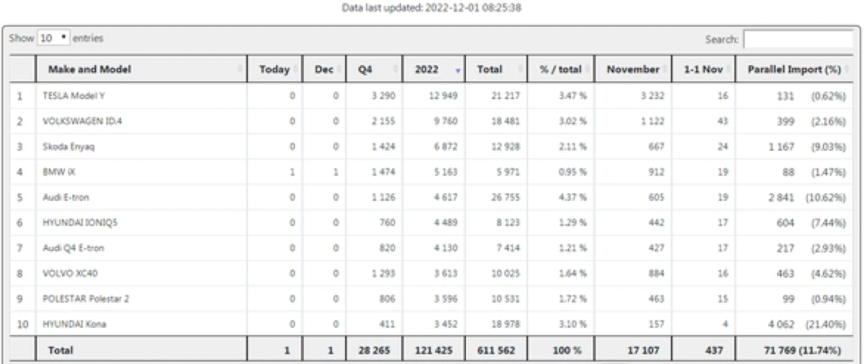The image size is (866, 364).
Task: Click the Skoda Enyaq entry
Action: (x=68, y=147)
